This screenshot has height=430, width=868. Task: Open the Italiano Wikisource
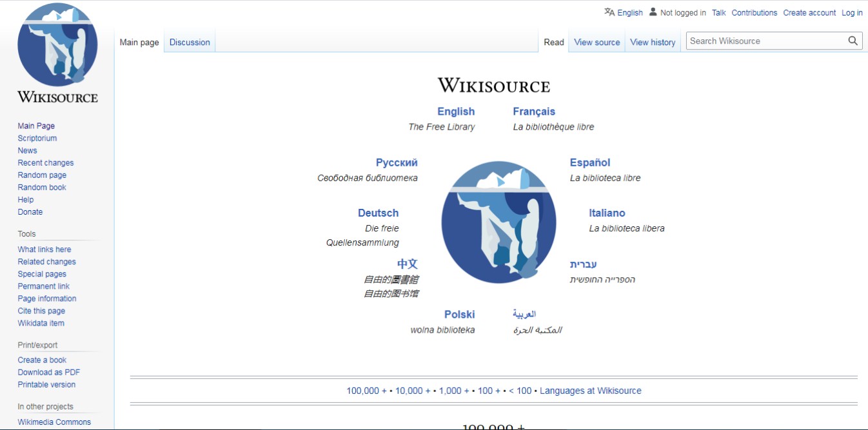607,213
